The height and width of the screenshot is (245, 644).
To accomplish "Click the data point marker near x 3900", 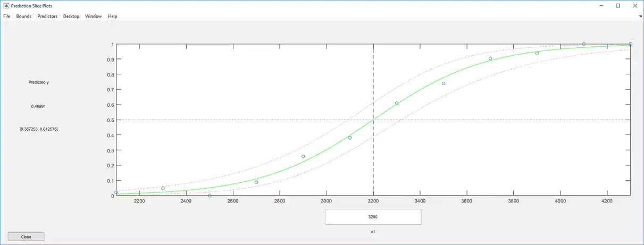I will point(537,53).
